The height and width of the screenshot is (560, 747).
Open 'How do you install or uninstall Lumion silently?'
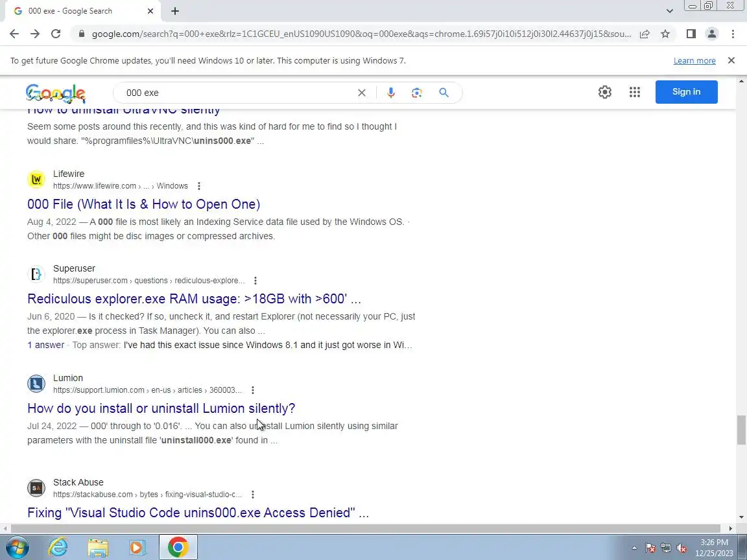pos(161,408)
